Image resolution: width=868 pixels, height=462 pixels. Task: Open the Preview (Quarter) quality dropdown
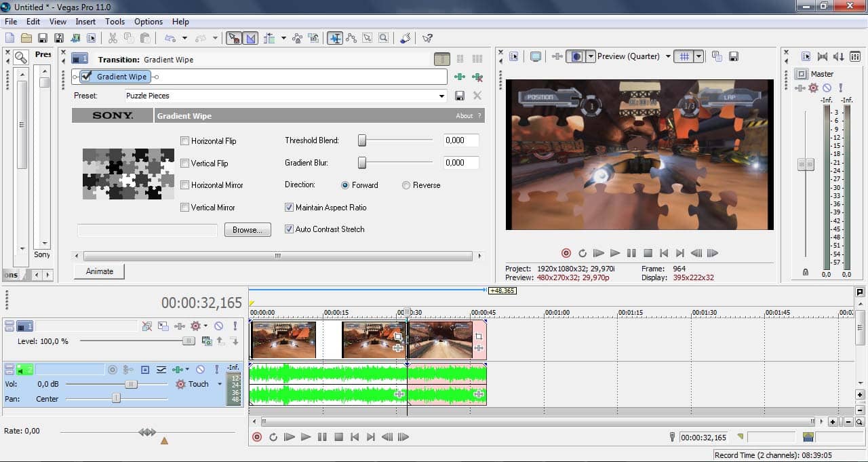(668, 57)
